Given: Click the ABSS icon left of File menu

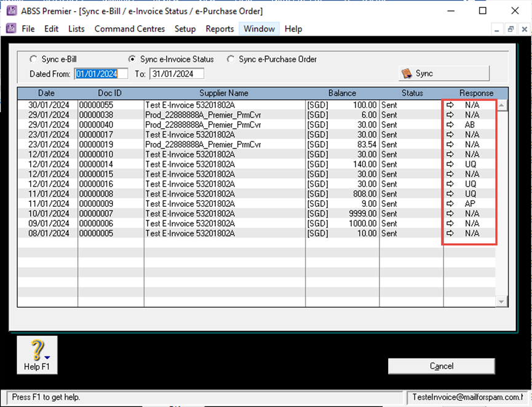Looking at the screenshot, I should pyautogui.click(x=11, y=29).
